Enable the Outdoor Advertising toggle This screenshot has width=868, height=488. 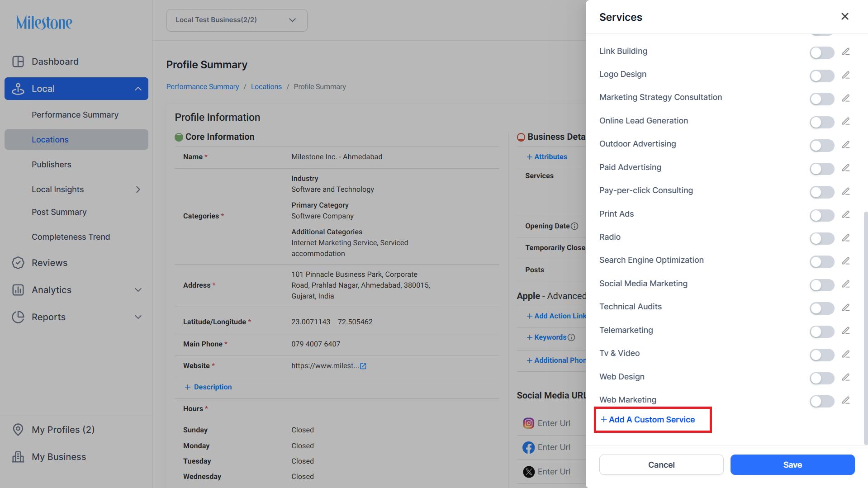click(x=821, y=146)
